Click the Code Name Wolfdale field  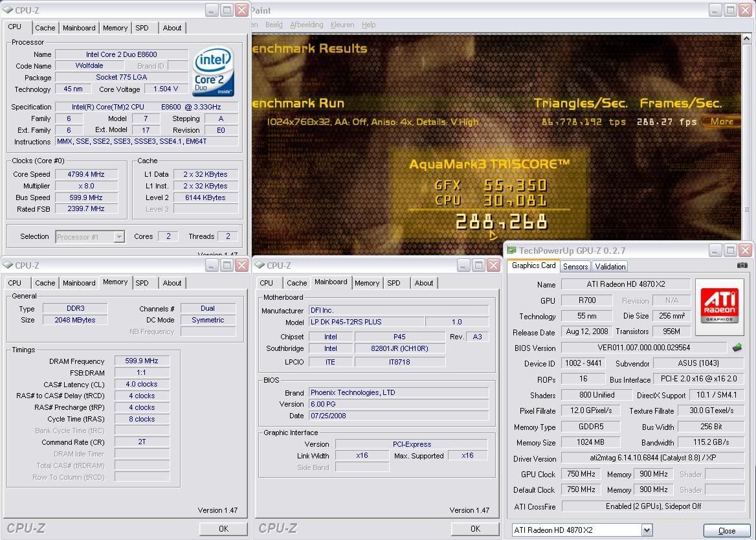click(89, 65)
